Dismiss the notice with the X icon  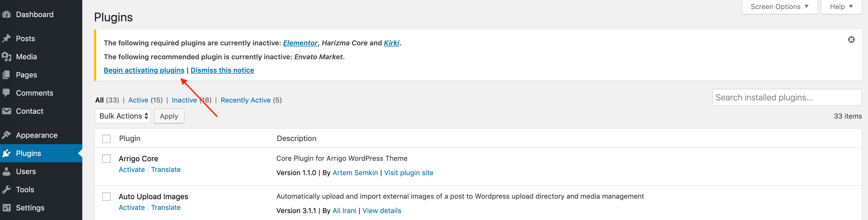[851, 40]
